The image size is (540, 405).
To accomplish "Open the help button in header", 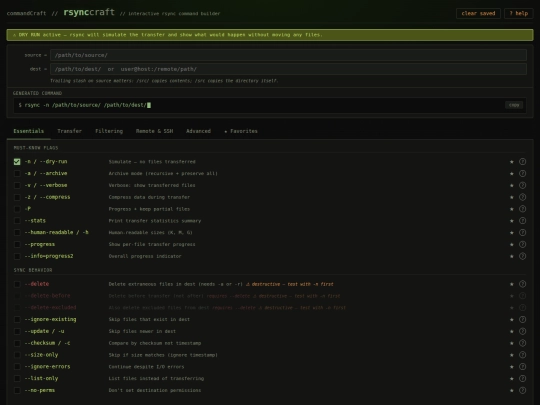I will 519,13.
